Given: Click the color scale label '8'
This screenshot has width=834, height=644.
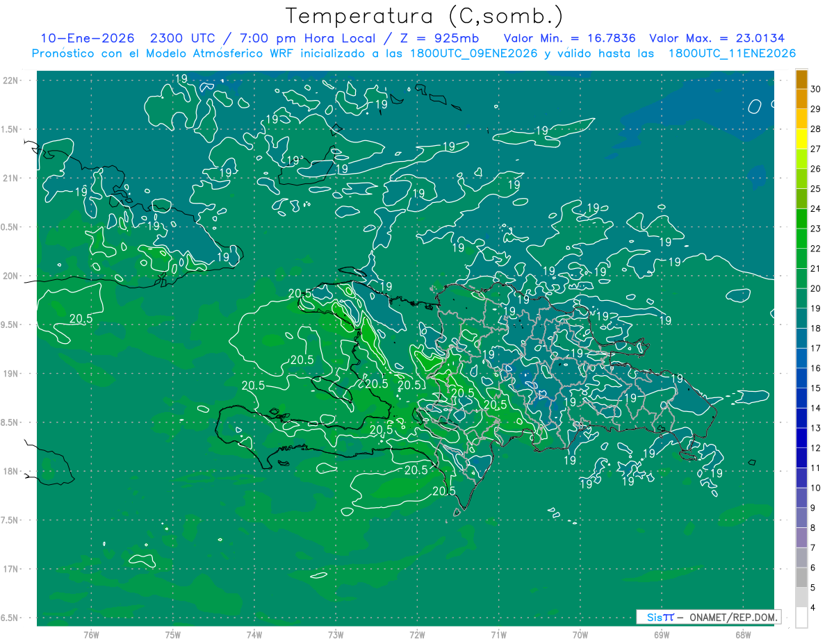Looking at the screenshot, I should pos(813,528).
